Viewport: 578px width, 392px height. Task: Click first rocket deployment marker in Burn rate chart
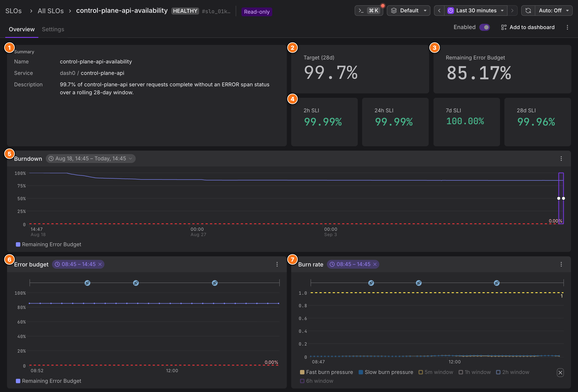pyautogui.click(x=371, y=283)
